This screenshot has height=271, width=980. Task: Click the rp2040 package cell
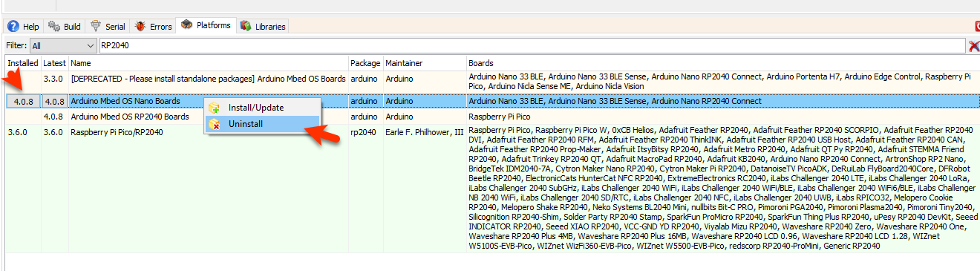point(365,132)
